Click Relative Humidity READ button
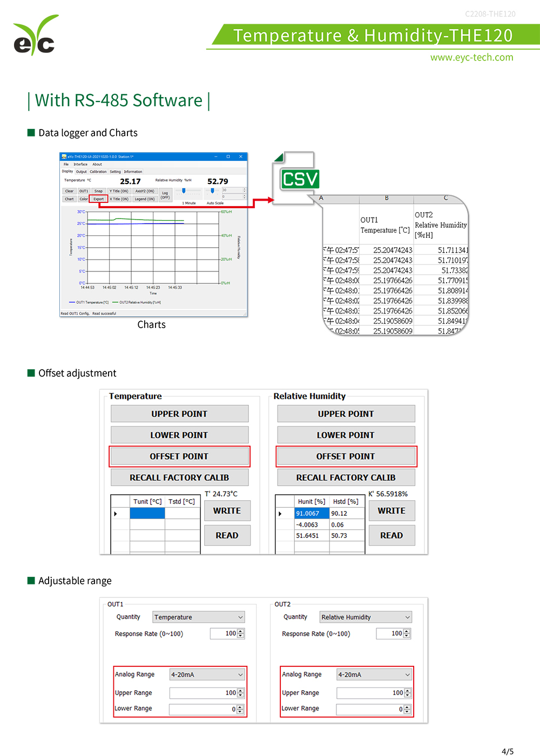The image size is (540, 756). [391, 535]
